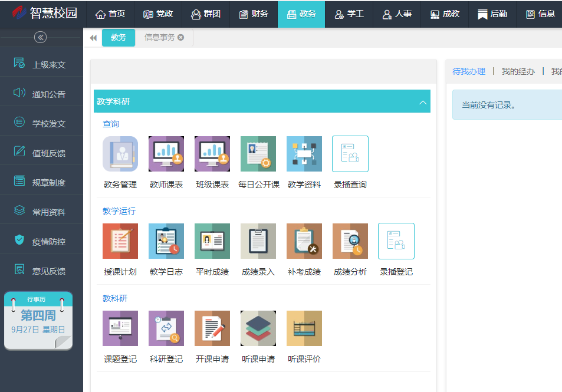This screenshot has width=562, height=392.
Task: Launch the 成绩分析 module icon
Action: (x=350, y=241)
